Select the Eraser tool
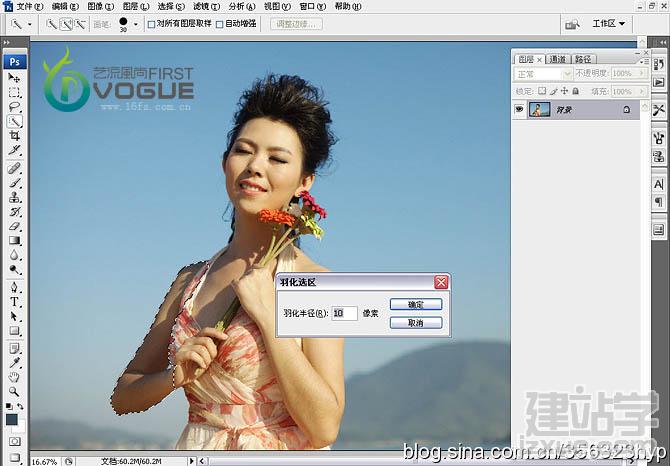This screenshot has height=466, width=670. tap(14, 226)
